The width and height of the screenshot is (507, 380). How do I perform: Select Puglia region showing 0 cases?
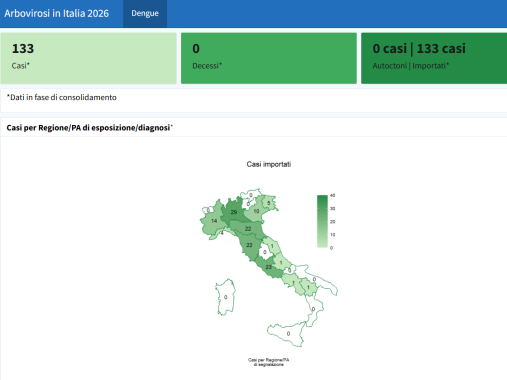(x=314, y=279)
